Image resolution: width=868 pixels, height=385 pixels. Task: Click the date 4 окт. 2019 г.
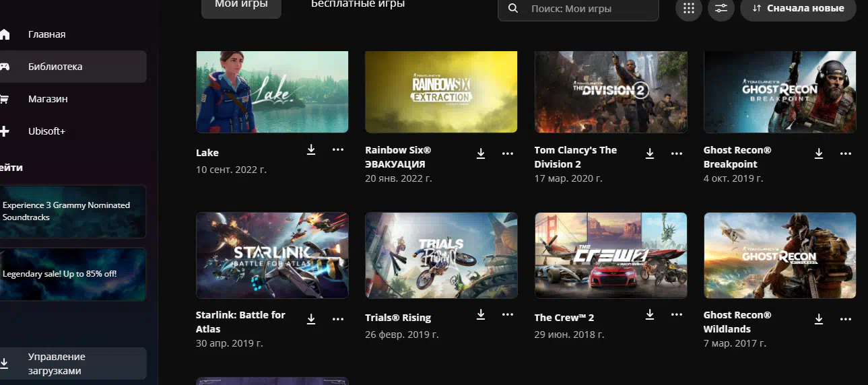[733, 178]
